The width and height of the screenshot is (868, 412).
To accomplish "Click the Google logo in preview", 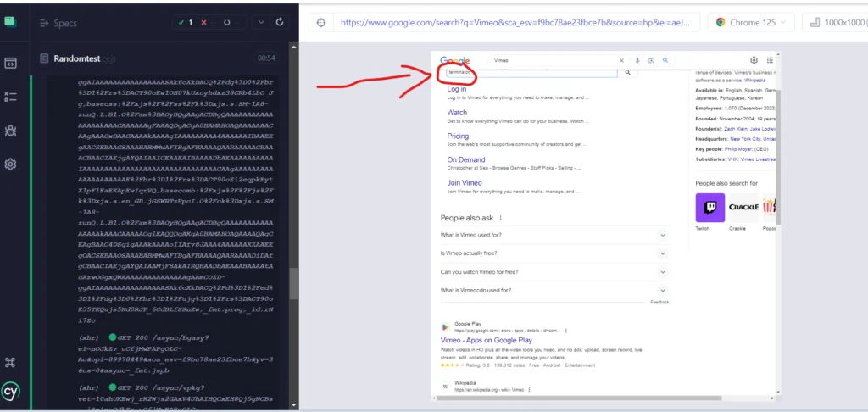I will pos(455,61).
